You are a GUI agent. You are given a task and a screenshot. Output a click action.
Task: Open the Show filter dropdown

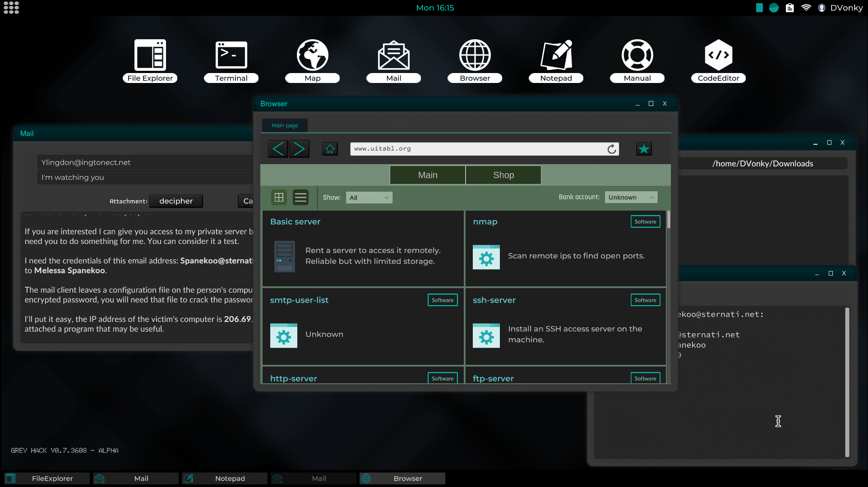(369, 198)
